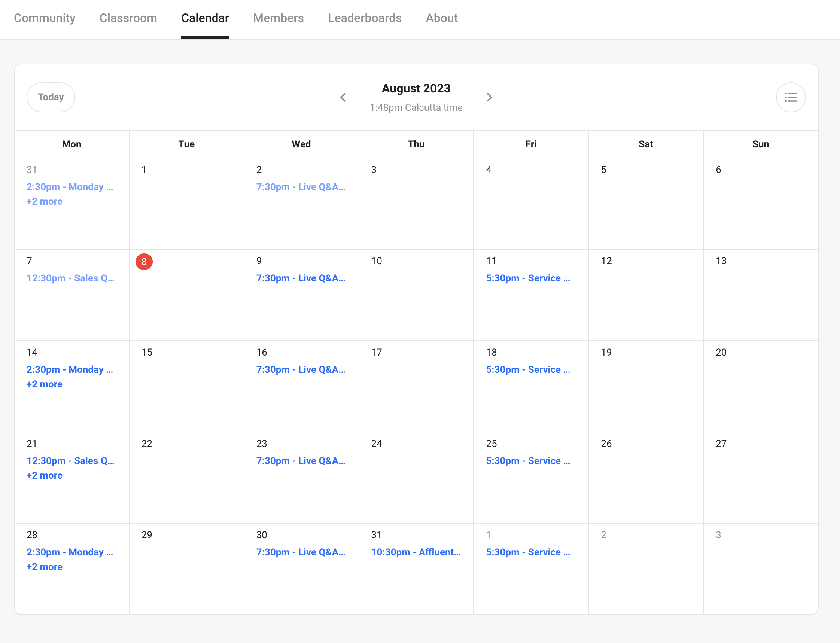Click the Today button
840x643 pixels.
click(x=51, y=97)
